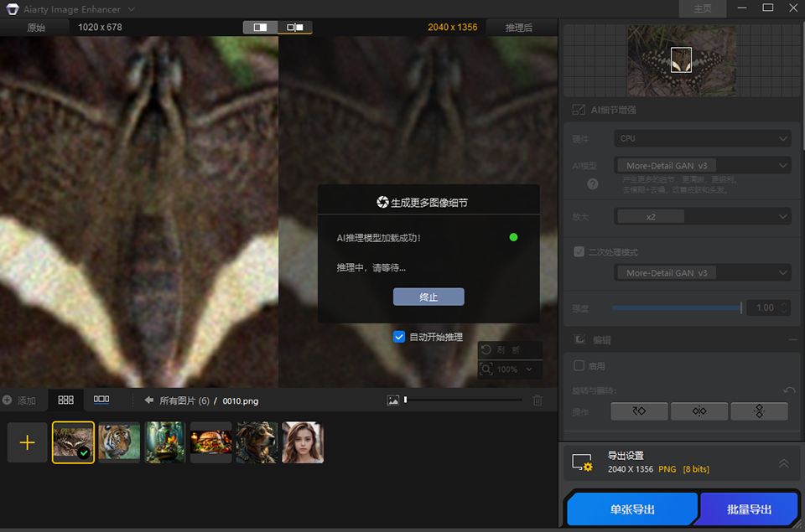Click the flip vertical button

pos(760,411)
